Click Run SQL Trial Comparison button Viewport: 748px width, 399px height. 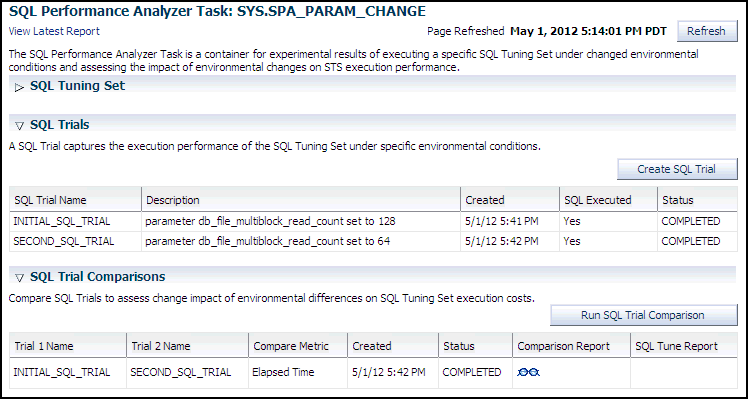click(643, 315)
